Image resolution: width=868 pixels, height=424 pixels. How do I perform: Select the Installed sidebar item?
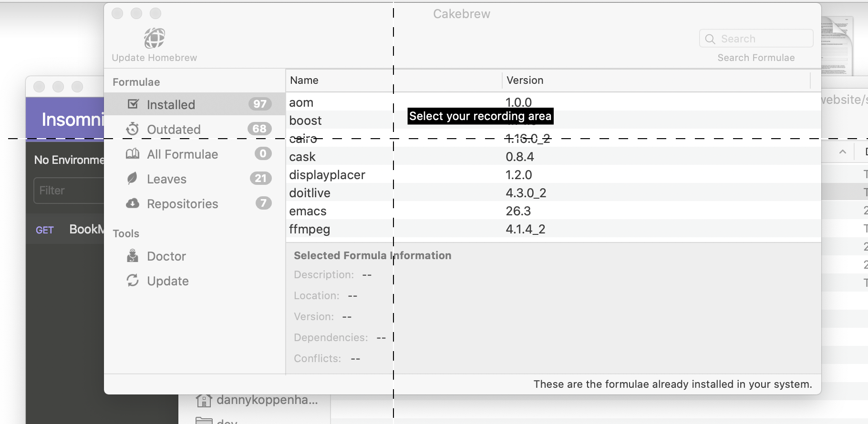point(195,104)
